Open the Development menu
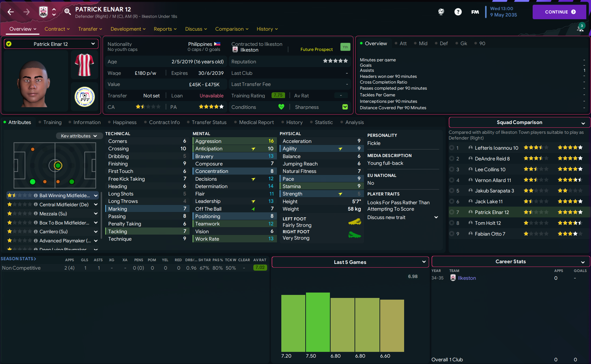This screenshot has height=364, width=591. pyautogui.click(x=128, y=29)
